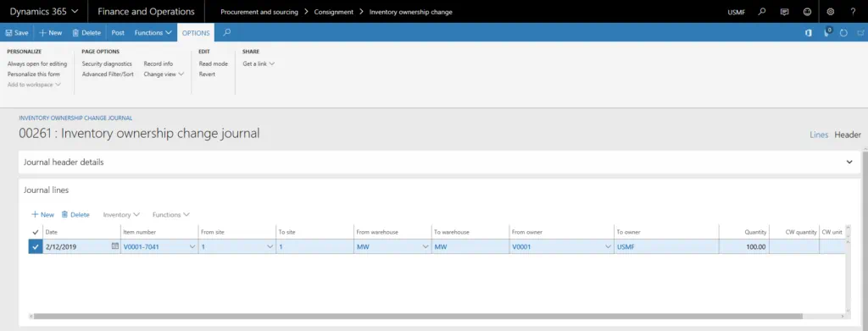Open the Dynamics 365 app dropdown
The height and width of the screenshot is (331, 868).
tap(44, 11)
